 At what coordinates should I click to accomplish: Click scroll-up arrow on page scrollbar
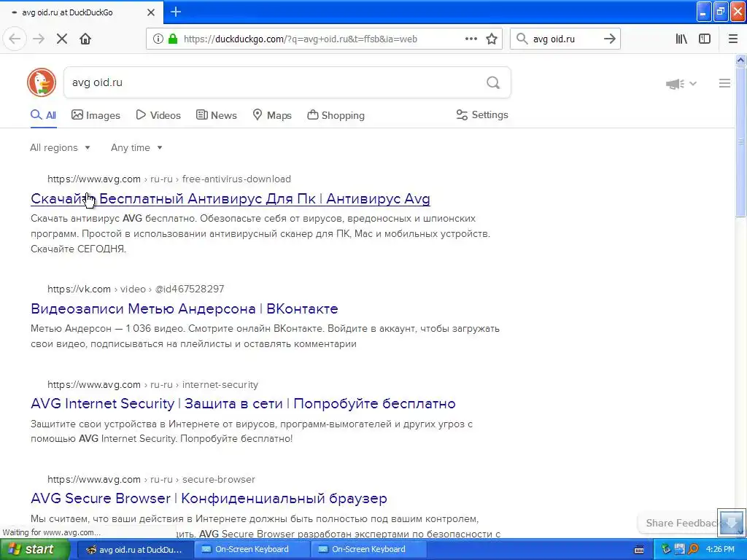[740, 60]
